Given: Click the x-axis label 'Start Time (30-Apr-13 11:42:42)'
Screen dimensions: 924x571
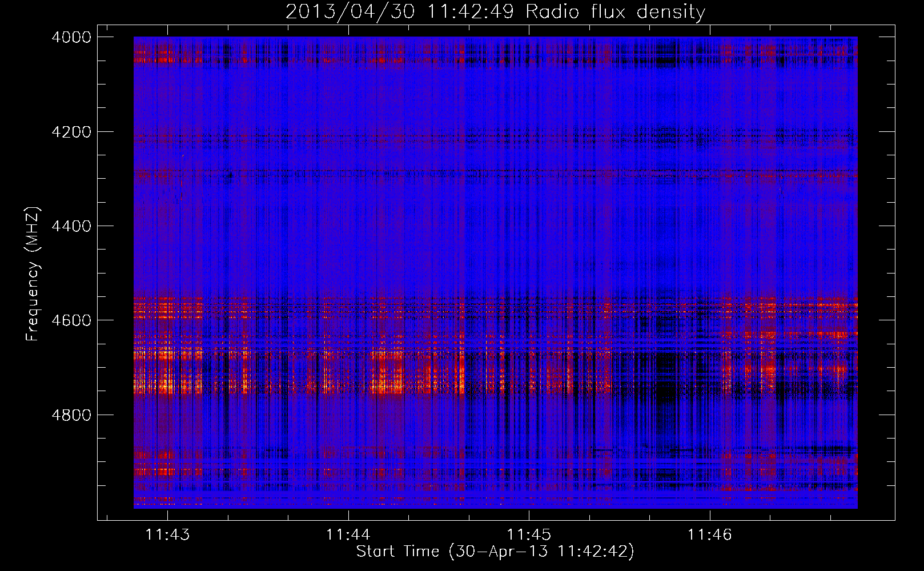Looking at the screenshot, I should pos(495,552).
